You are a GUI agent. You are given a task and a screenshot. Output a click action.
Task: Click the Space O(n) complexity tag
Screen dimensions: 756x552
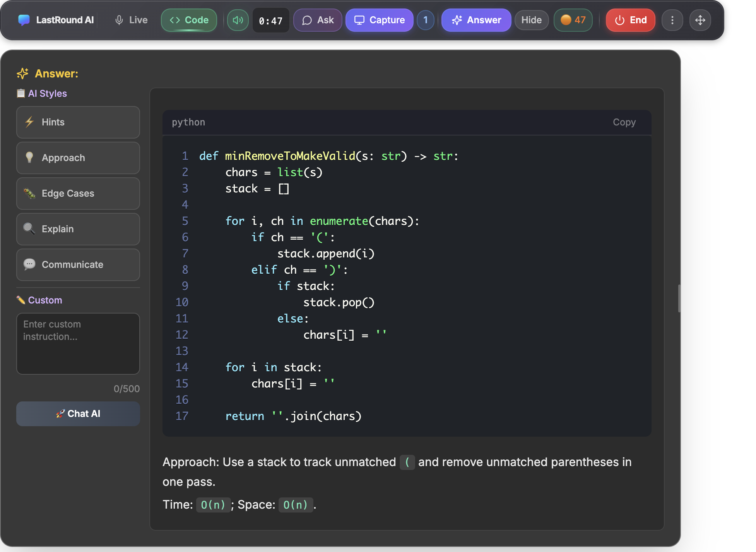click(x=296, y=505)
